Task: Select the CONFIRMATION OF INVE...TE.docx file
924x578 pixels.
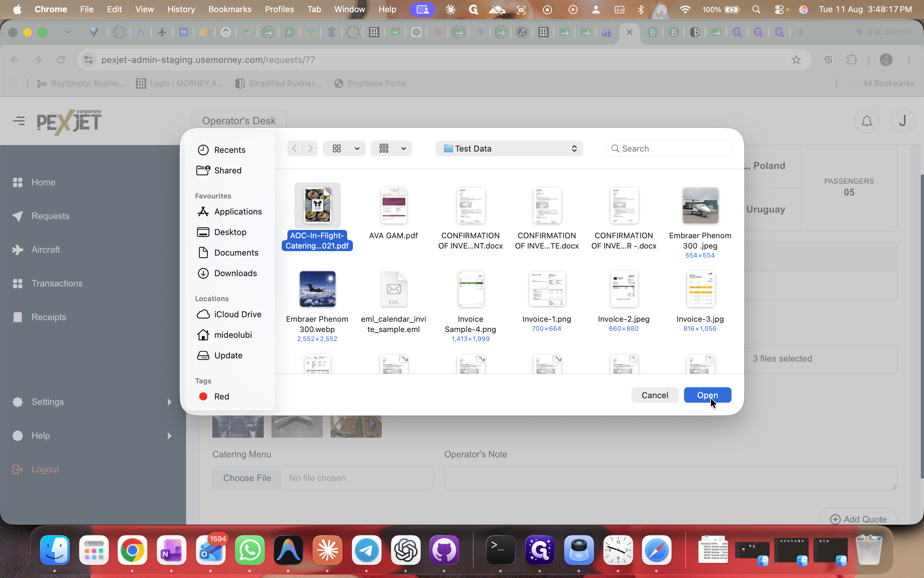Action: click(547, 219)
